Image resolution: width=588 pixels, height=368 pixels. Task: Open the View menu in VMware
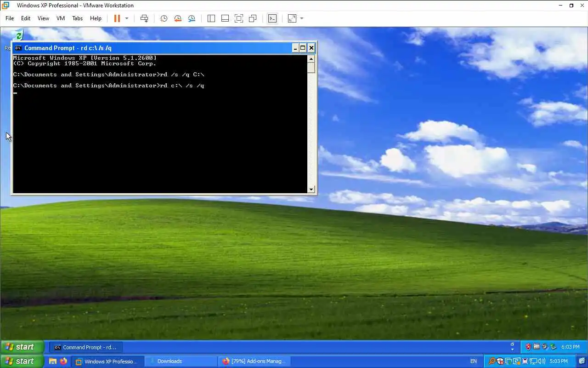pos(43,18)
